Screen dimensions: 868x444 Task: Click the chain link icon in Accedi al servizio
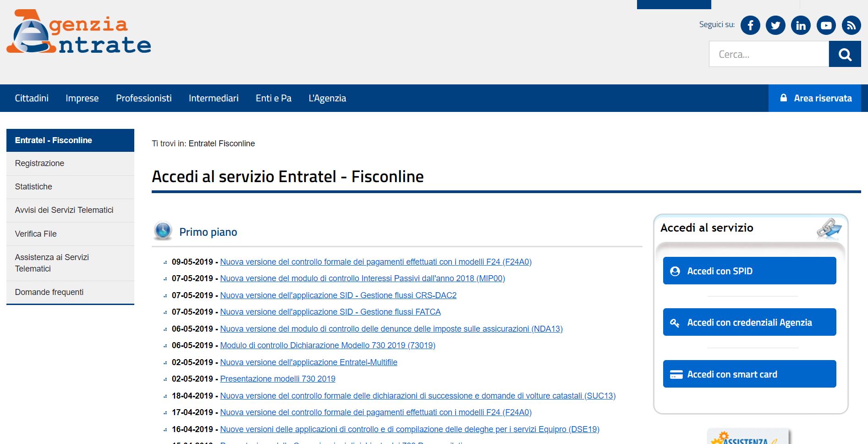click(829, 228)
